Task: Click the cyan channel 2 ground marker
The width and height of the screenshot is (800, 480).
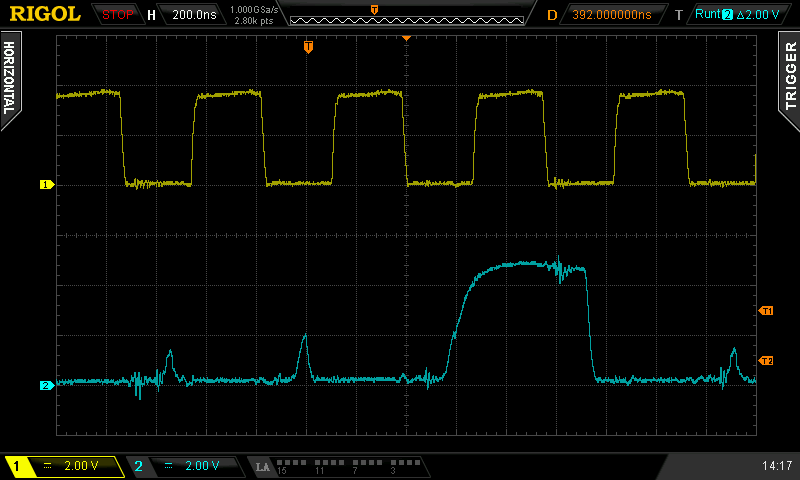Action: tap(45, 385)
